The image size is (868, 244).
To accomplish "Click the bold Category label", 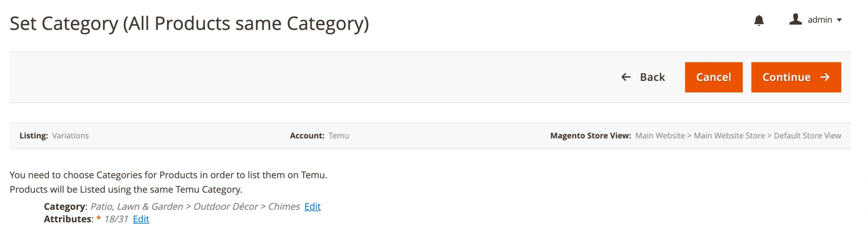I will click(65, 206).
